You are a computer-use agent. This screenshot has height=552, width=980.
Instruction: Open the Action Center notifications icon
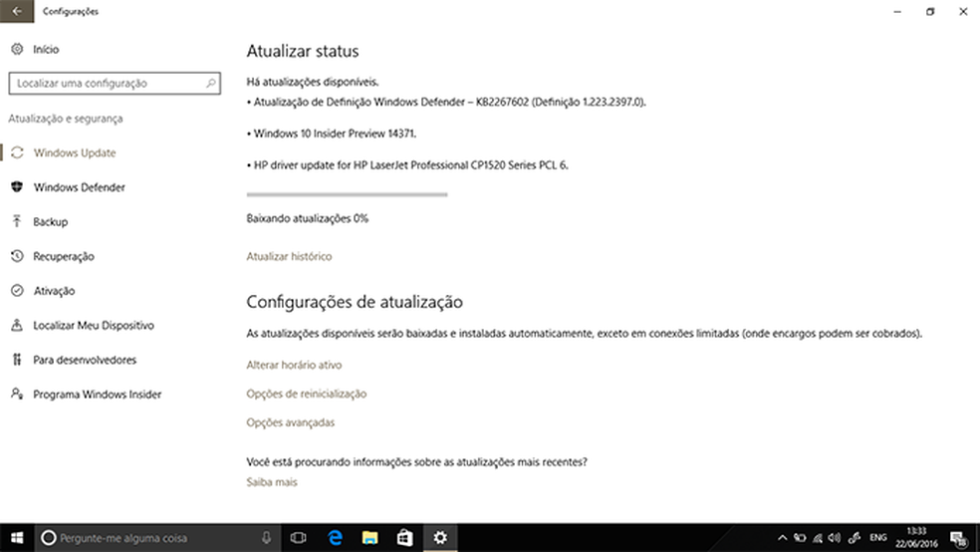click(959, 538)
